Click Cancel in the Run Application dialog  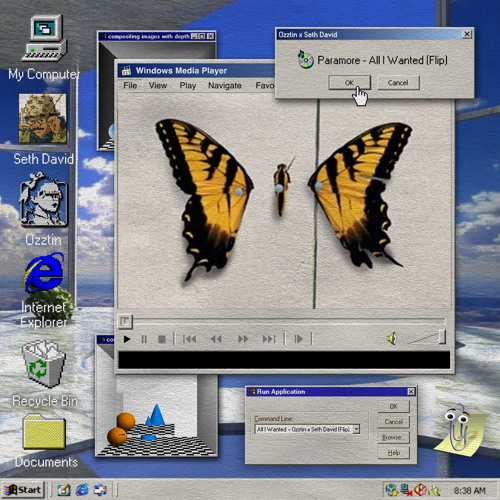pos(394,422)
